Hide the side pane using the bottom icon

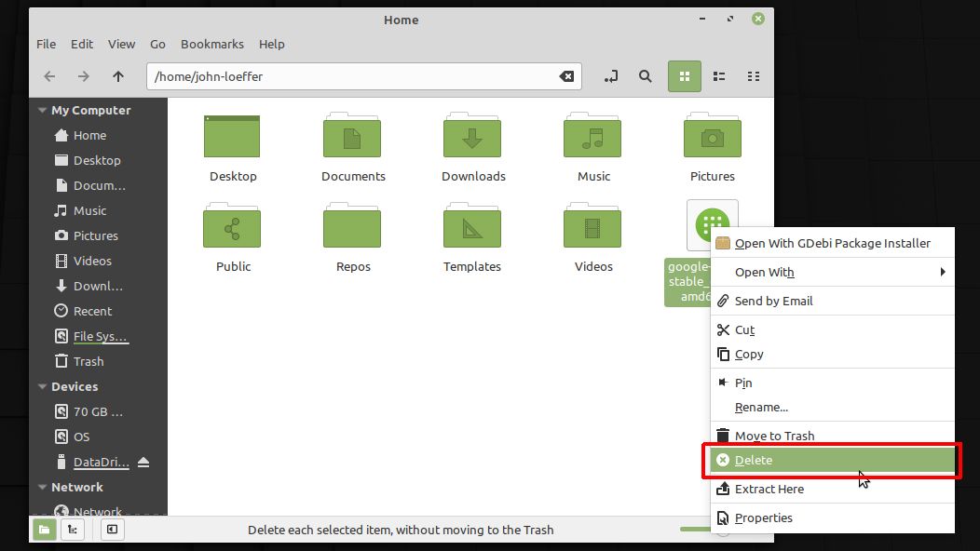click(x=113, y=529)
